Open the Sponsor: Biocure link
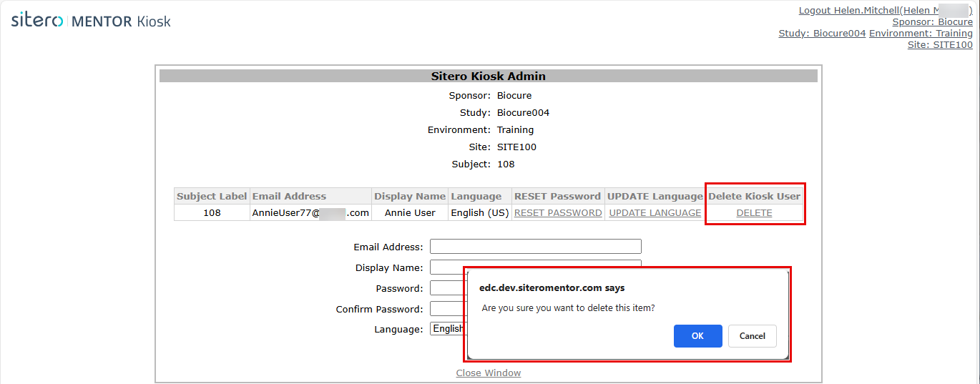Viewport: 980px width, 384px height. 932,22
